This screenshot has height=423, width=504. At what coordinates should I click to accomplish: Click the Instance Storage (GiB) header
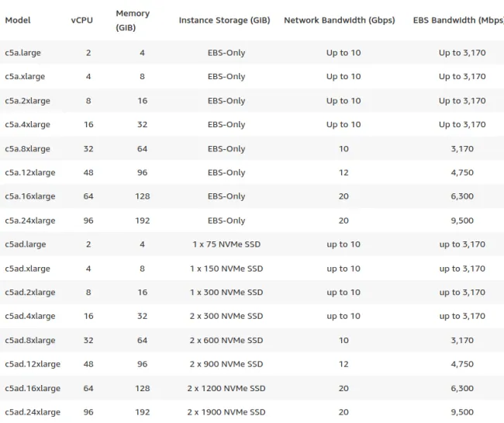(x=224, y=20)
